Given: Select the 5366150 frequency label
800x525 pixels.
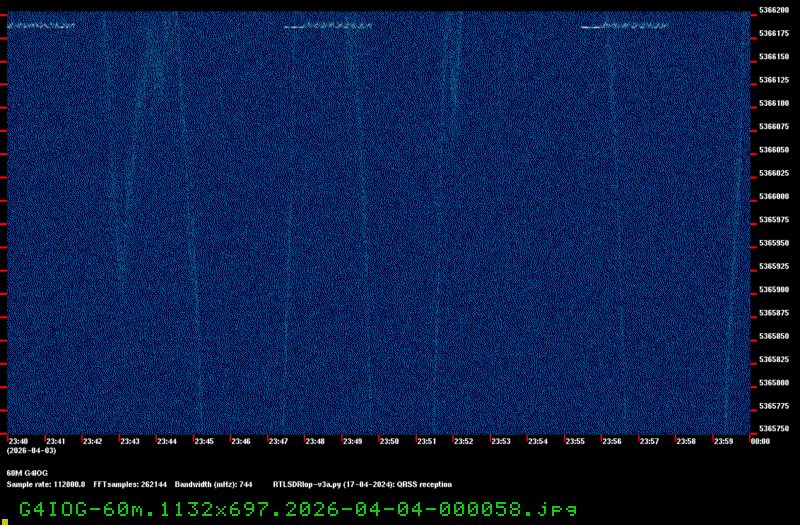Looking at the screenshot, I should tap(774, 57).
